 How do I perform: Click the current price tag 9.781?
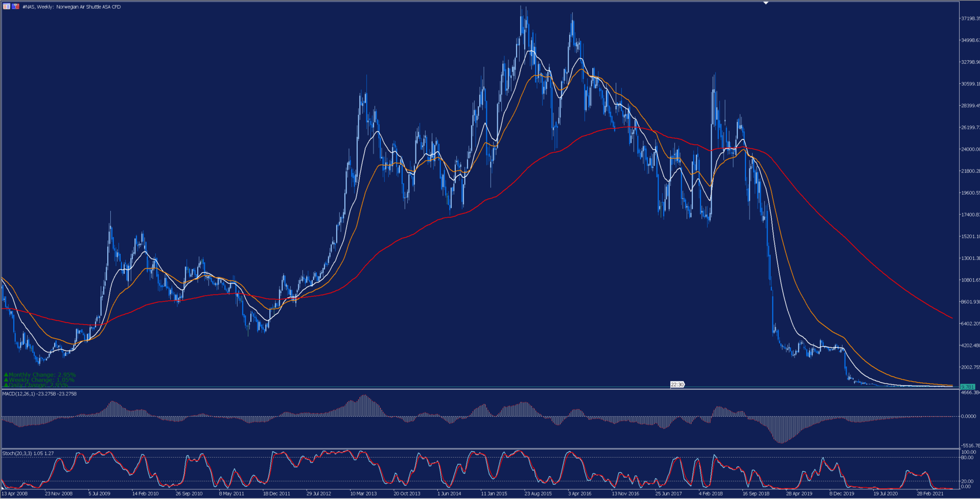(968, 387)
